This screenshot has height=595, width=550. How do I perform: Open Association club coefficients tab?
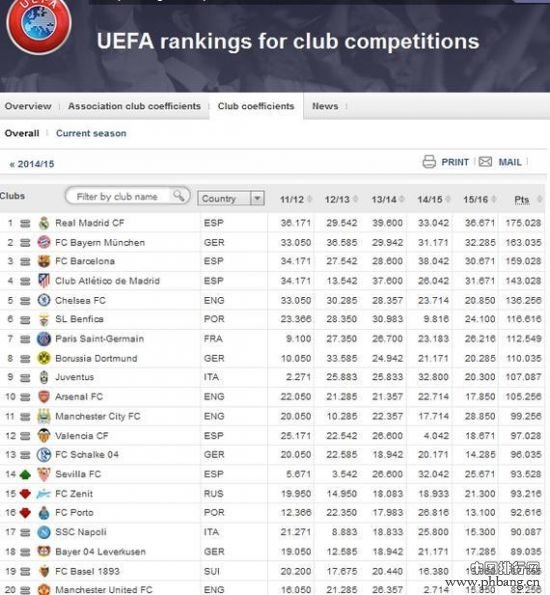click(x=134, y=106)
